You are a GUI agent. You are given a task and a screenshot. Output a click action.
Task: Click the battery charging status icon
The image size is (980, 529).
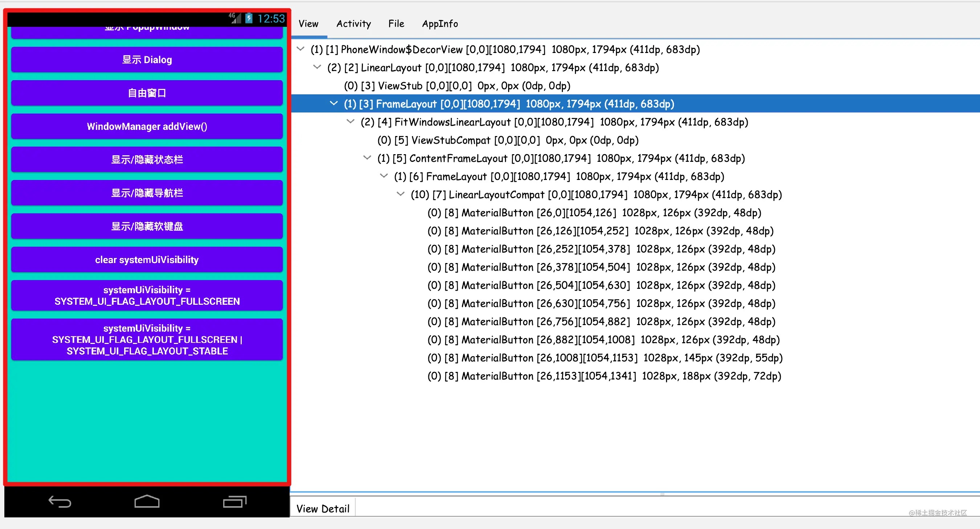[x=249, y=18]
